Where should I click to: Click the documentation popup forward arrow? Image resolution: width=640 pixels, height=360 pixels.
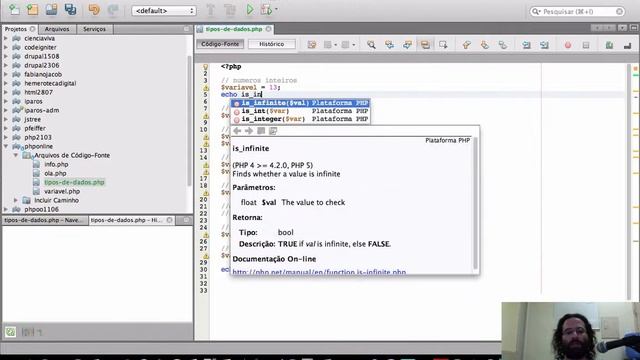[249, 131]
